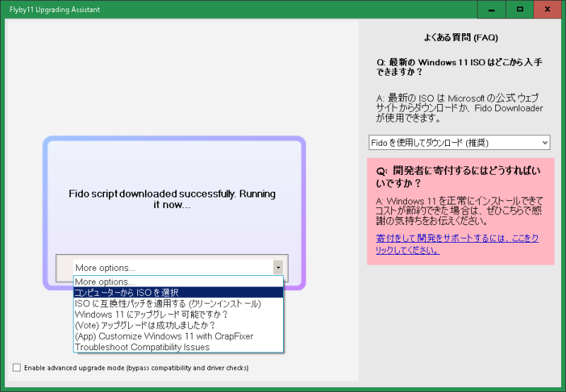Click the 'よくある質問 (FAQ)' heading
Image resolution: width=566 pixels, height=392 pixels.
coord(461,38)
